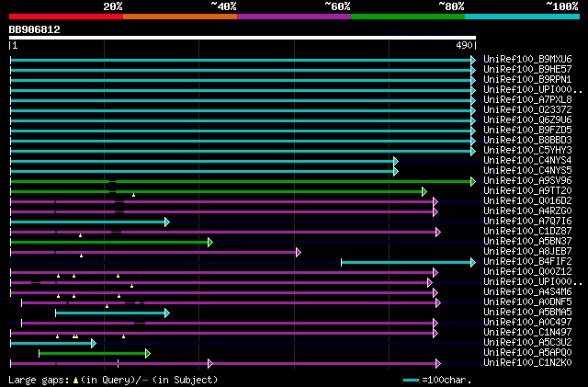Click the UniRef100_C1N497 label

click(527, 333)
